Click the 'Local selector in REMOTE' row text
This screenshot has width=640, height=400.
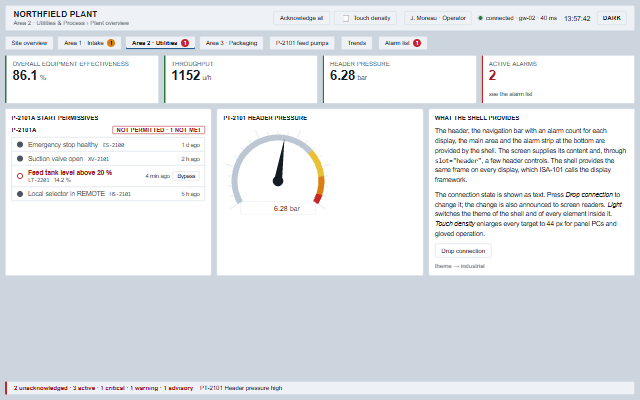66,193
